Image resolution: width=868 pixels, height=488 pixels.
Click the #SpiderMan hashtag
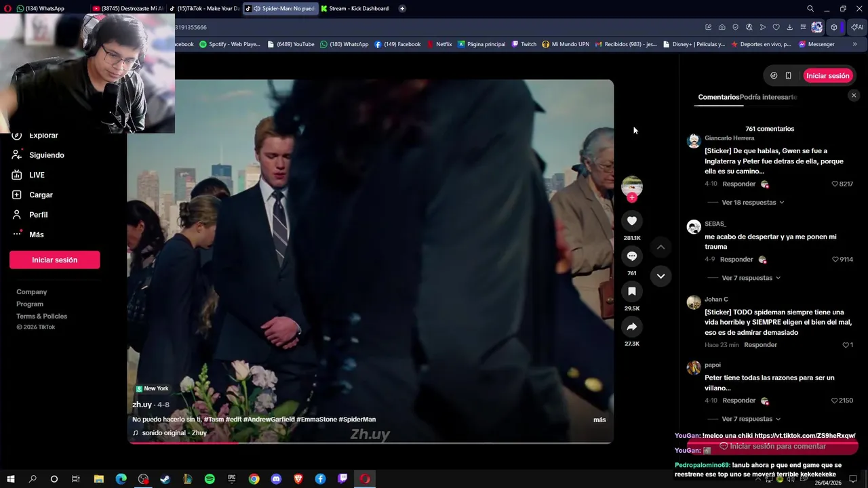click(357, 420)
